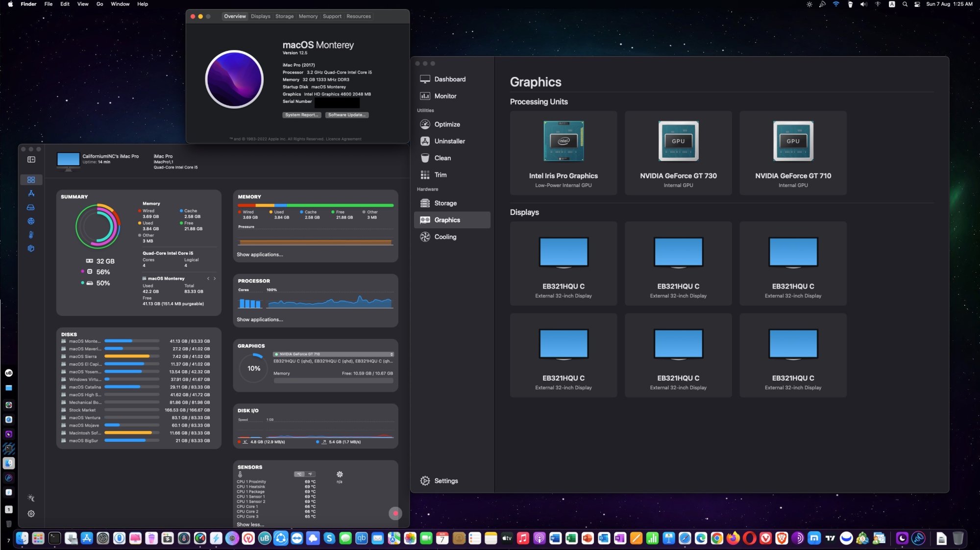
Task: Collapse sensors list with Show less
Action: (x=250, y=525)
